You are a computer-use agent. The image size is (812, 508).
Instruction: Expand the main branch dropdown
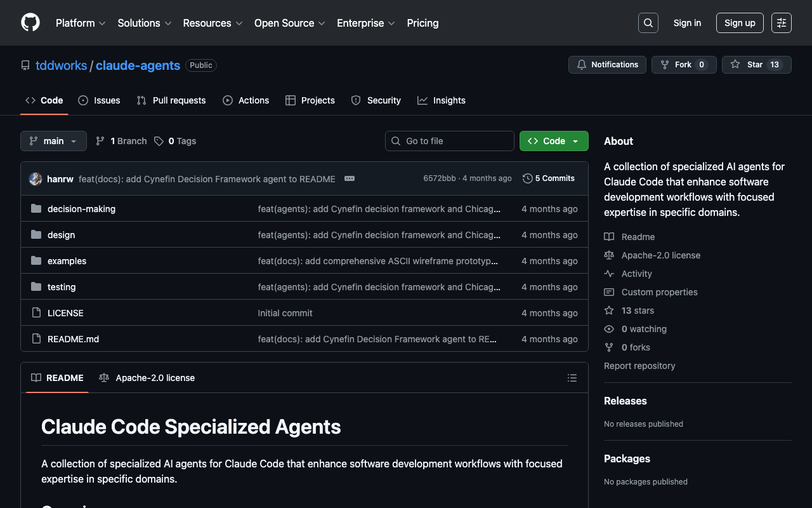53,141
